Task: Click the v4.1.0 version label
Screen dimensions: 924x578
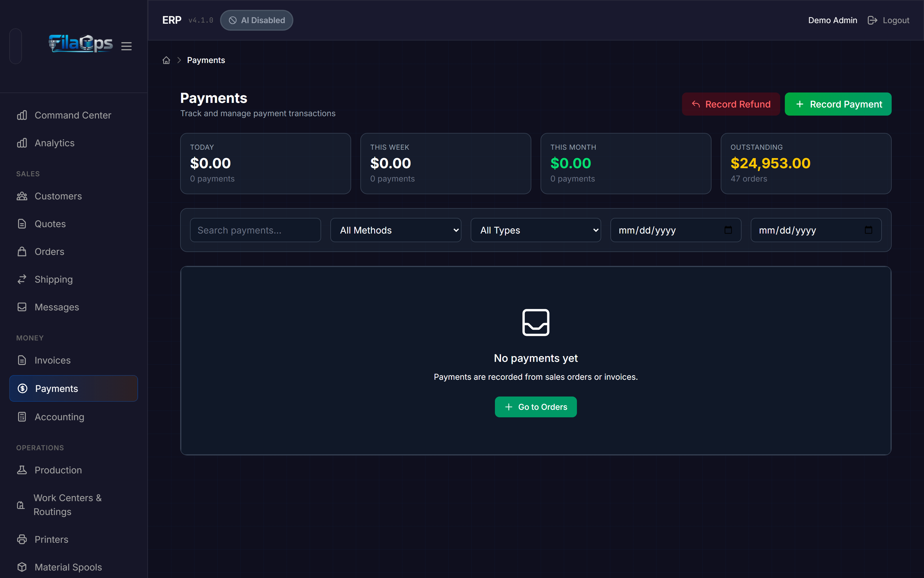Action: point(201,20)
